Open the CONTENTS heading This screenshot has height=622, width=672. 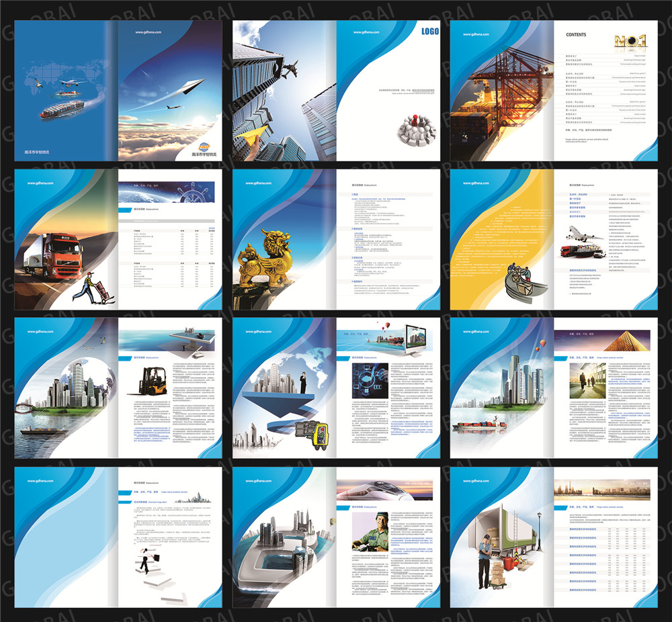(x=576, y=34)
